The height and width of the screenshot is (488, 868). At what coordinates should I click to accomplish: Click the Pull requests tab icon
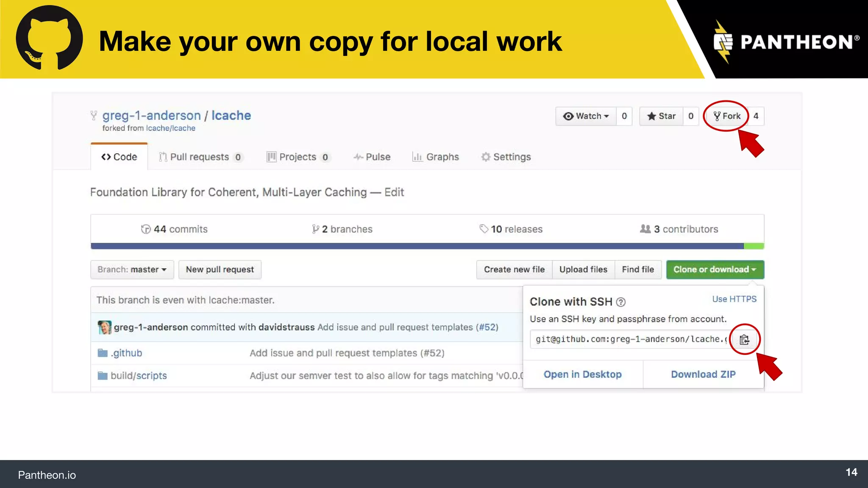[x=163, y=157]
